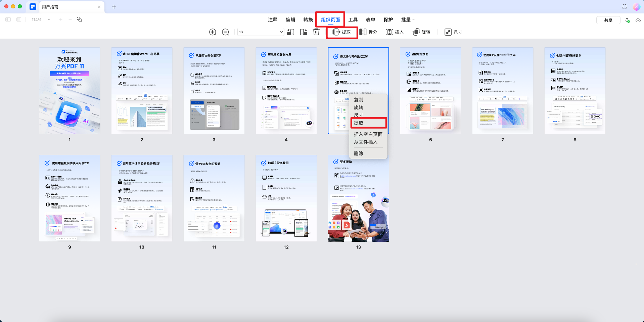Viewport: 644px width, 322px height.
Task: Toggle the left sidebar panel icon
Action: click(x=8, y=19)
